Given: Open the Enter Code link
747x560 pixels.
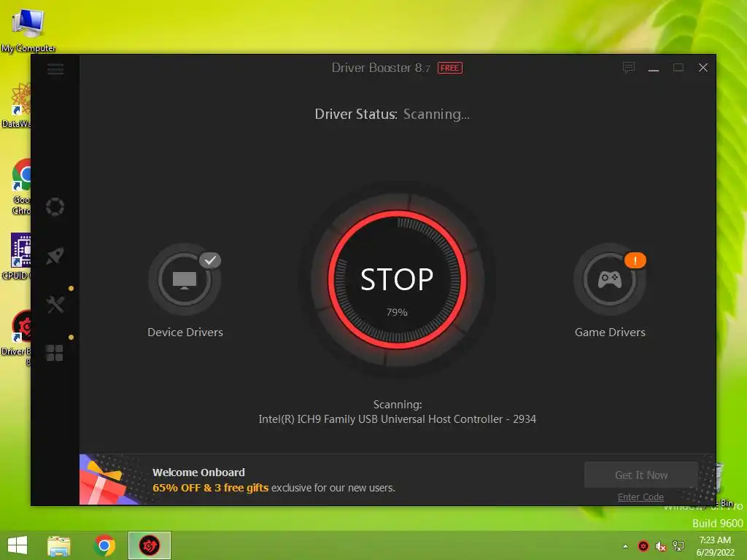Looking at the screenshot, I should click(640, 497).
